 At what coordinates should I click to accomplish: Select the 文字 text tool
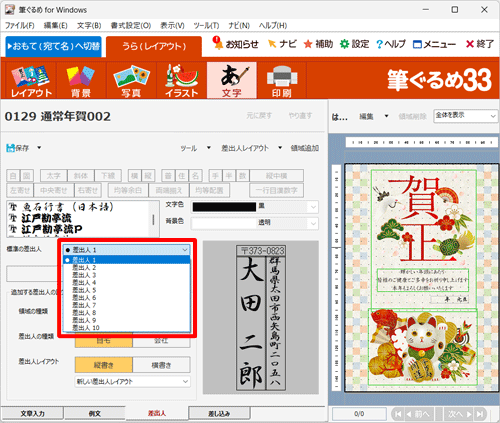pyautogui.click(x=232, y=81)
